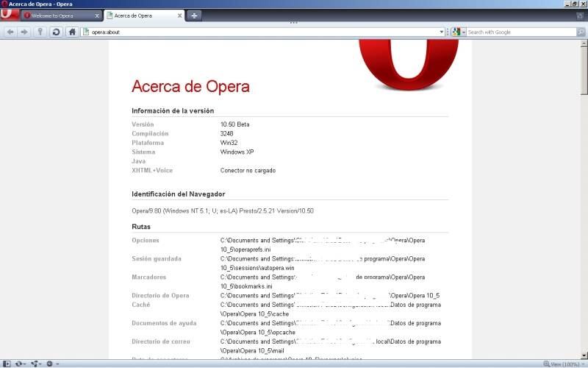588x368 pixels.
Task: Go to the Home page
Action: (72, 32)
